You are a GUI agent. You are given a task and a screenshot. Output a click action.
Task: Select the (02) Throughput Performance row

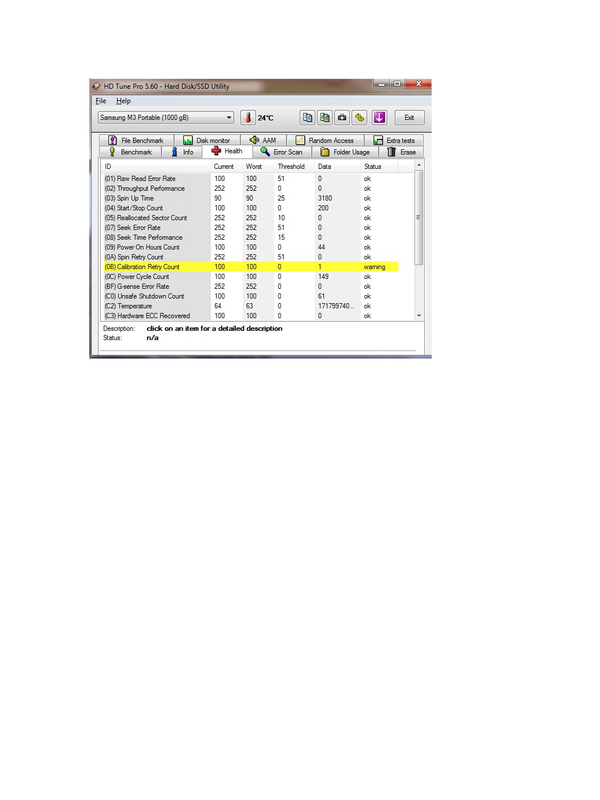[x=251, y=188]
